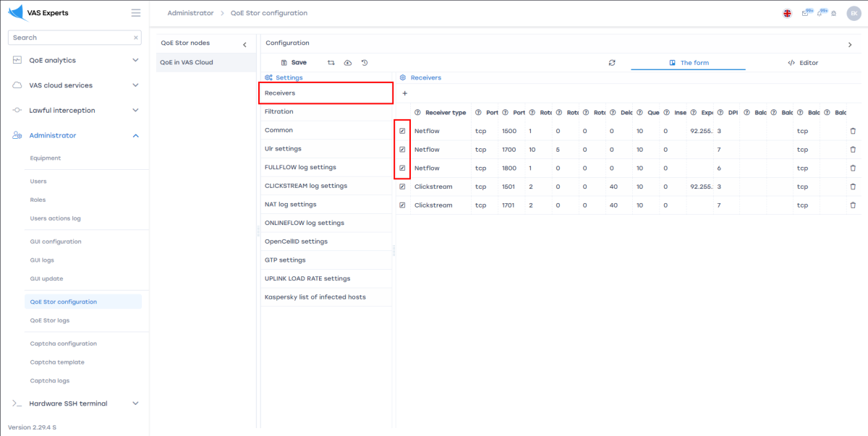Select the QoE in VAS Cloud node
868x436 pixels.
(187, 62)
